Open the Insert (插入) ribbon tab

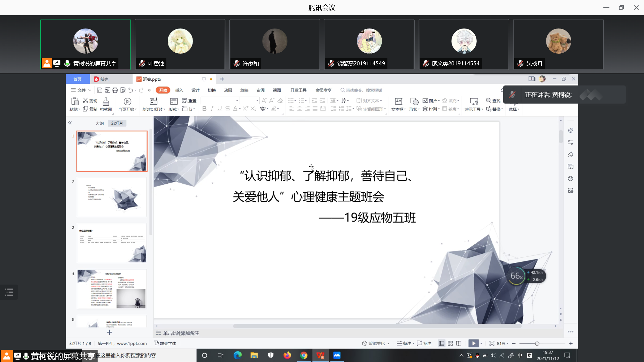pos(179,90)
